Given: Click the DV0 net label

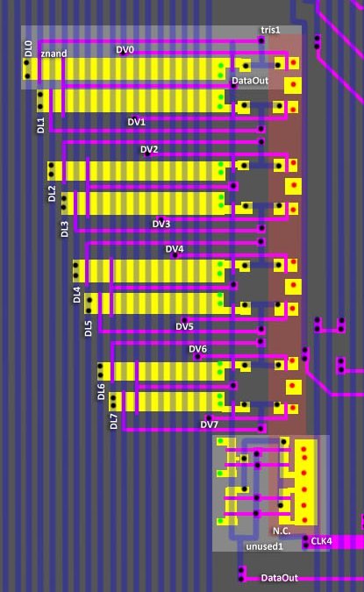Looking at the screenshot, I should click(x=125, y=50).
